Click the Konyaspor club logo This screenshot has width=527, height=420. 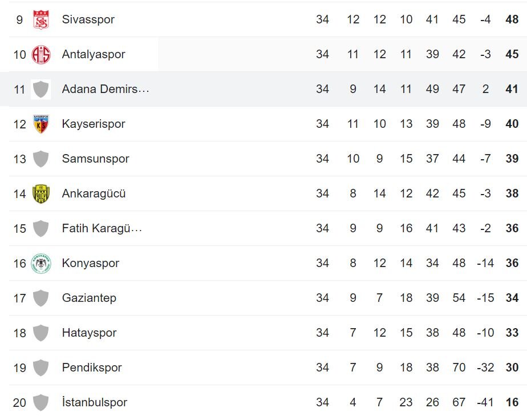pyautogui.click(x=40, y=264)
